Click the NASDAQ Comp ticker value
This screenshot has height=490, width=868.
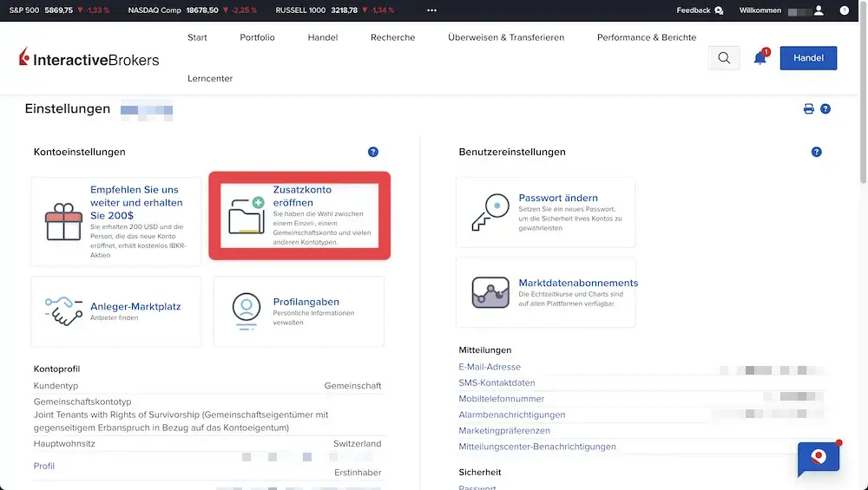click(x=202, y=10)
